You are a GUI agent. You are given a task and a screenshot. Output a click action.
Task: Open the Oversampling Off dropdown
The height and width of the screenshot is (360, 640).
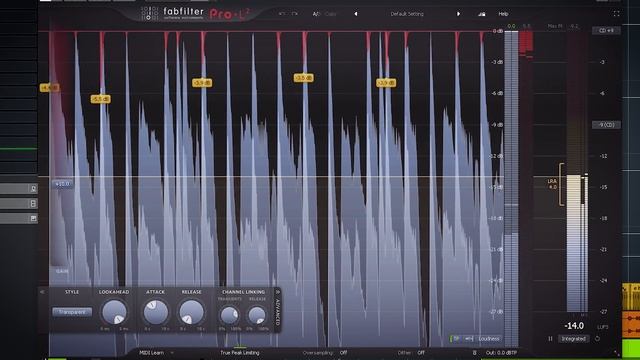[343, 353]
